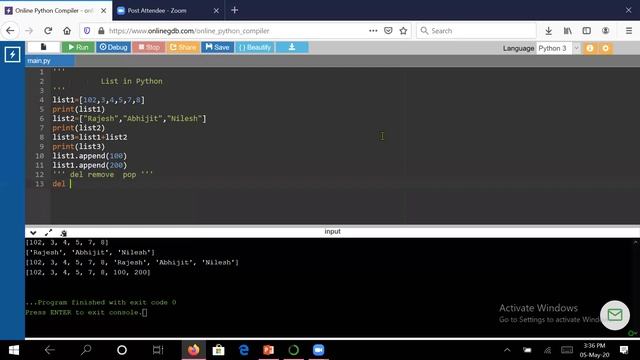Open Firefox account icon

[606, 31]
